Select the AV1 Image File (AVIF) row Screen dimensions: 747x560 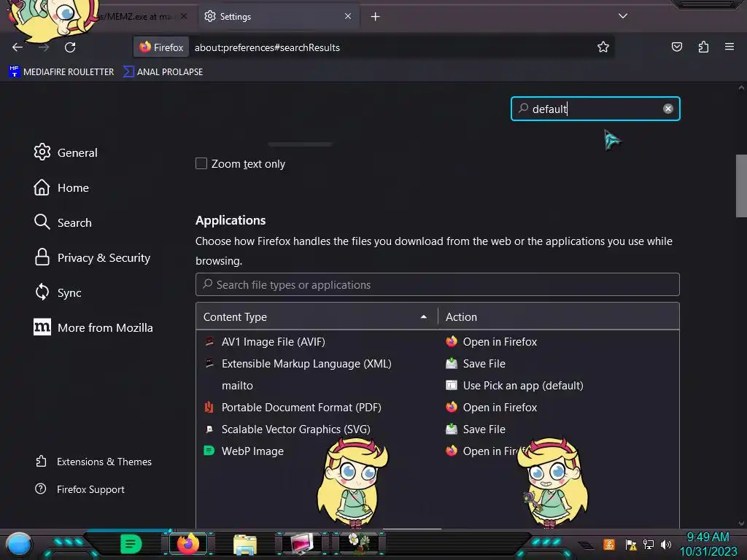pos(438,341)
